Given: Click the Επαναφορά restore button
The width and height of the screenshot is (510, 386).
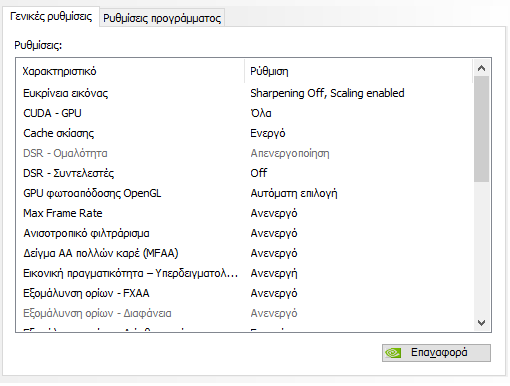Looking at the screenshot, I should pos(436,353).
